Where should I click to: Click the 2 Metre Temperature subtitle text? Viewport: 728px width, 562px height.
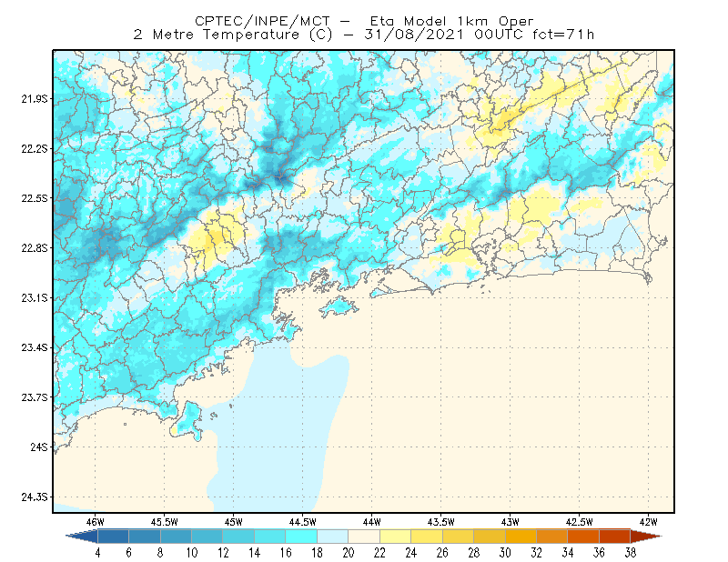coord(217,35)
